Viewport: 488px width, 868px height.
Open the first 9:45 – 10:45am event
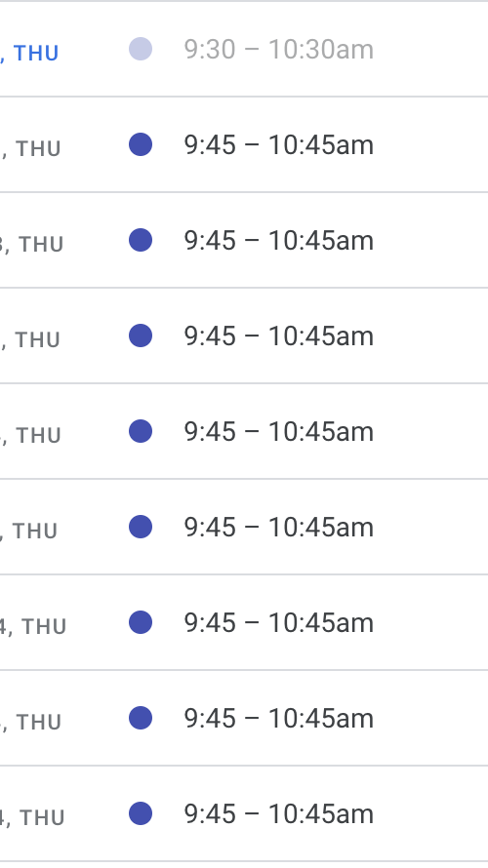[278, 145]
